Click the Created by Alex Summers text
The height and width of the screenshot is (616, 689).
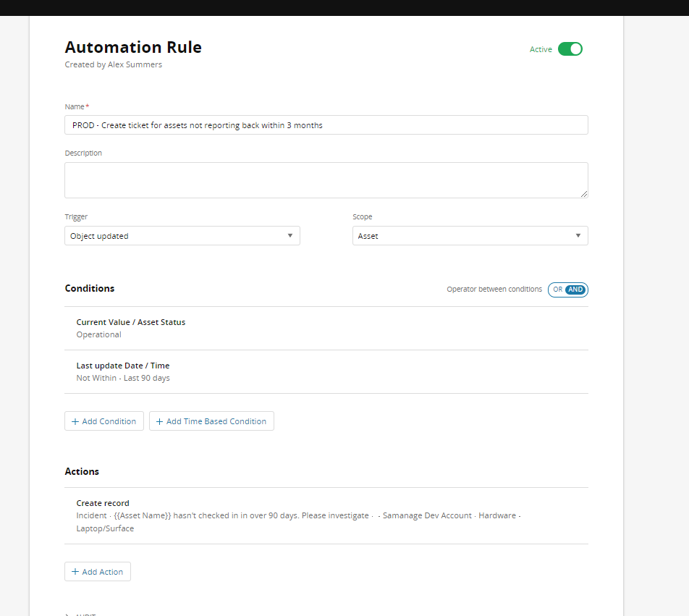[x=114, y=64]
